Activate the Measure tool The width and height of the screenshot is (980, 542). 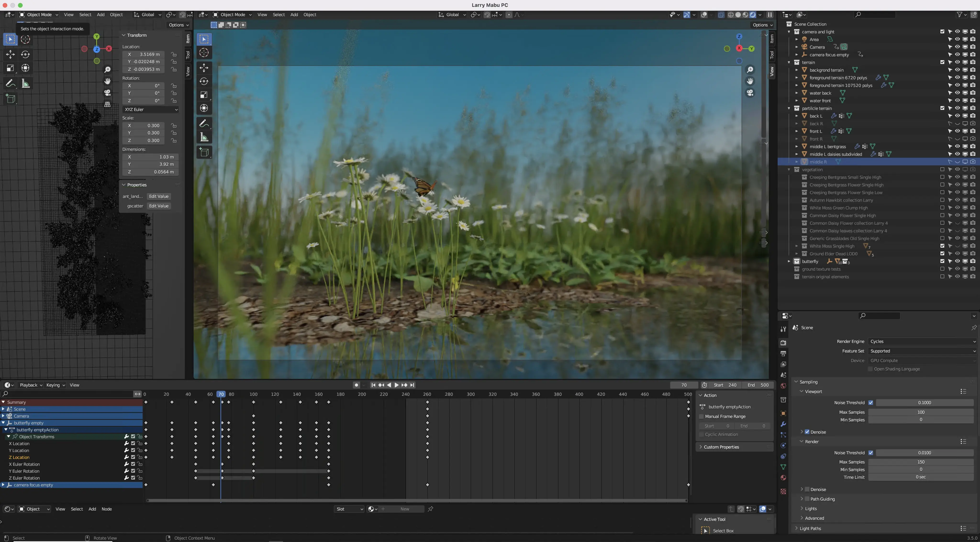click(x=204, y=137)
